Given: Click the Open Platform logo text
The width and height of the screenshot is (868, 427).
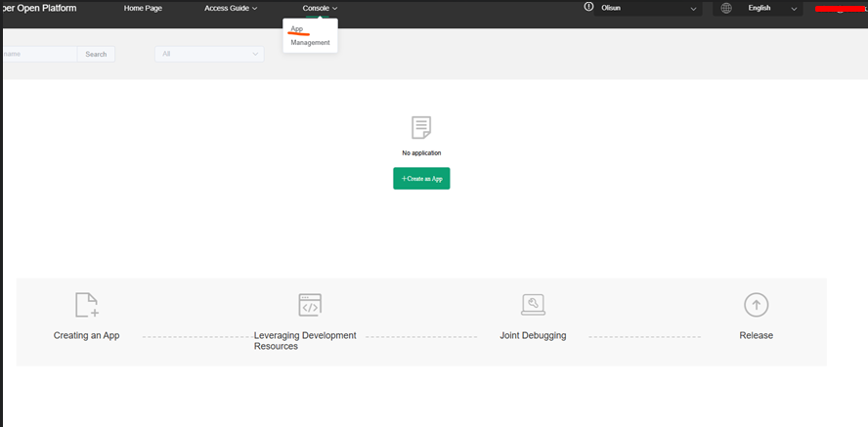Looking at the screenshot, I should [39, 8].
